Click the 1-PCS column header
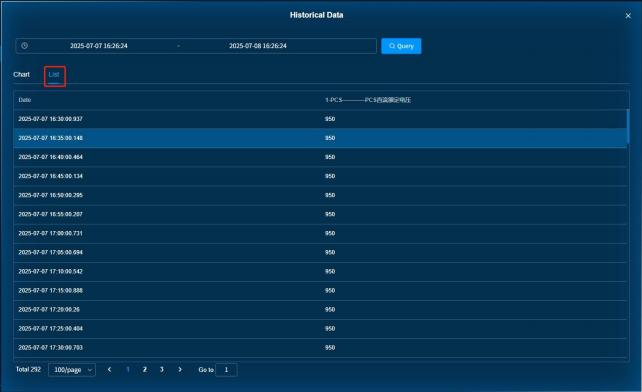This screenshot has height=392, width=642. pos(368,100)
